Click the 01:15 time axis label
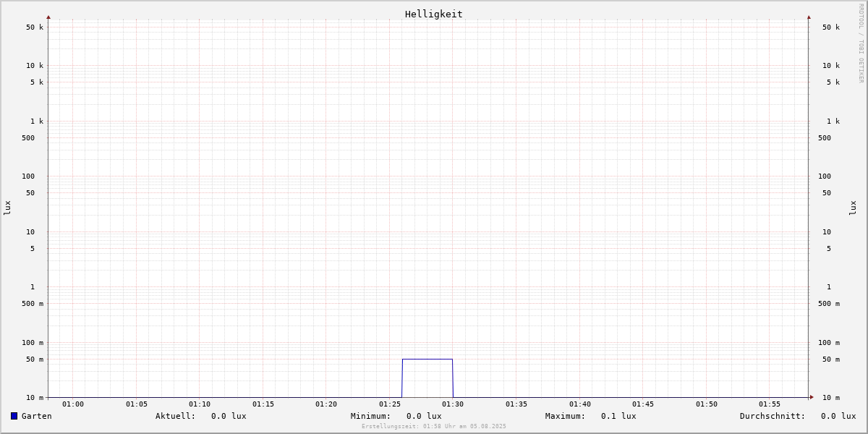Screen dimensions: 868x434 pyautogui.click(x=263, y=404)
